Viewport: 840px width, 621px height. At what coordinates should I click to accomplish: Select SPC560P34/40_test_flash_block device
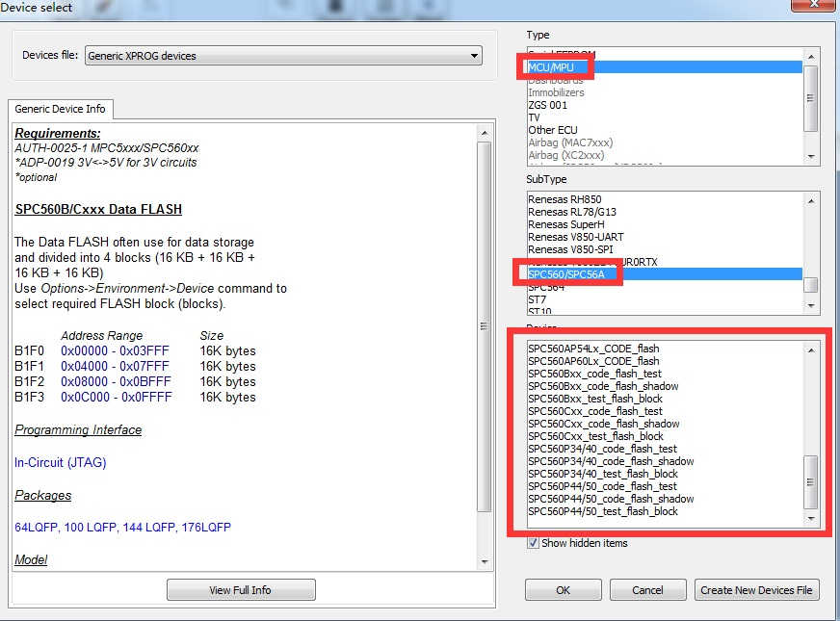(x=665, y=474)
